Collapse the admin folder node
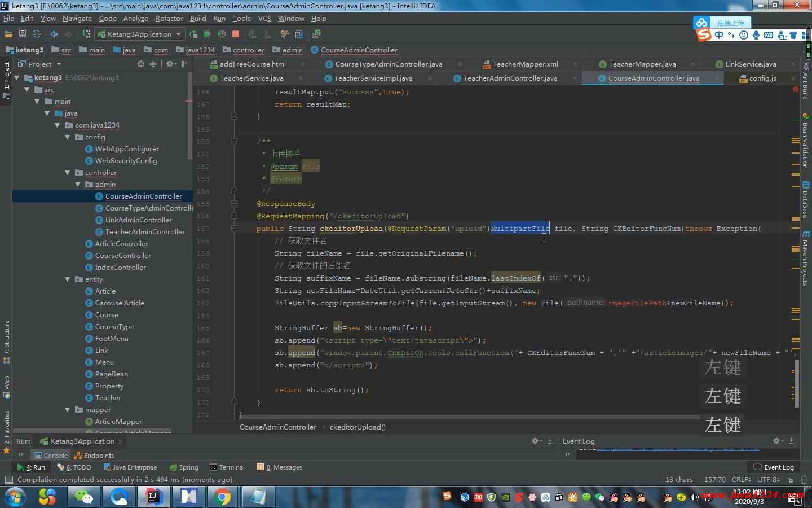 [78, 185]
